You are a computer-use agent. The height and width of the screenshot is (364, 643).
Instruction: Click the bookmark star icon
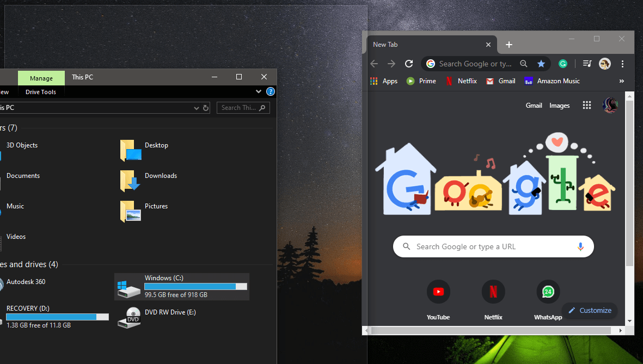(541, 64)
